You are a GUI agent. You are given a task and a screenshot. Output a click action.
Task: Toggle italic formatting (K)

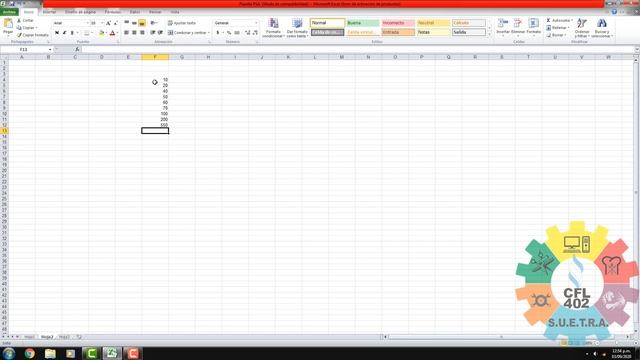(64, 33)
